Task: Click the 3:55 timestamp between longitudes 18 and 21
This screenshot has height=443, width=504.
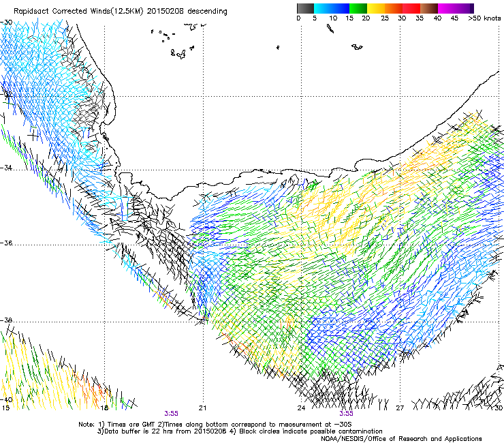Action: point(172,414)
